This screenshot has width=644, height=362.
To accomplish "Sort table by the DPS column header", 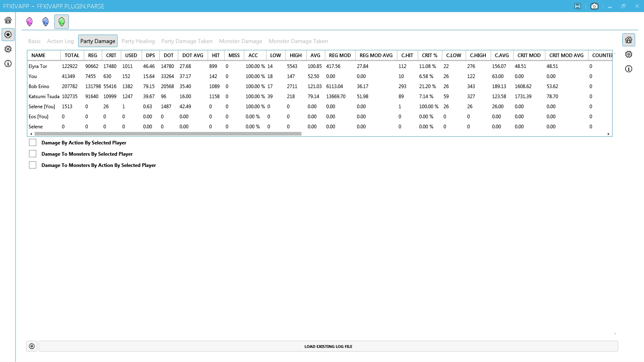I will pos(150,56).
